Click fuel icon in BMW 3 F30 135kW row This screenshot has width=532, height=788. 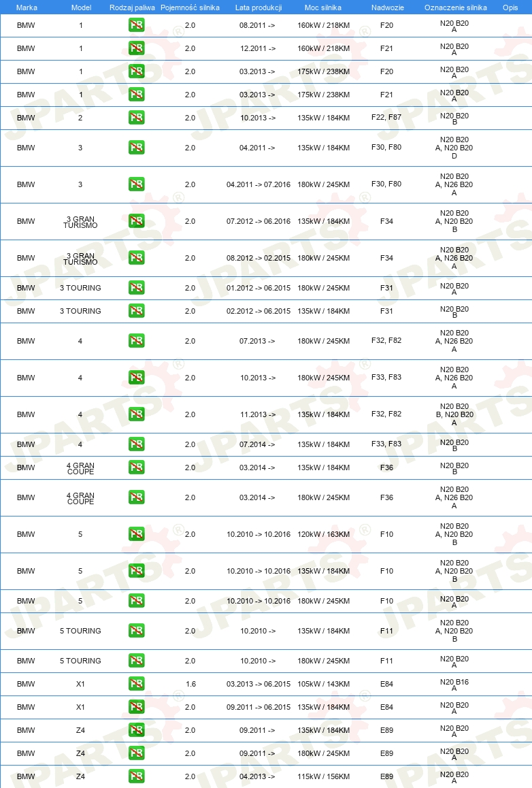(136, 148)
